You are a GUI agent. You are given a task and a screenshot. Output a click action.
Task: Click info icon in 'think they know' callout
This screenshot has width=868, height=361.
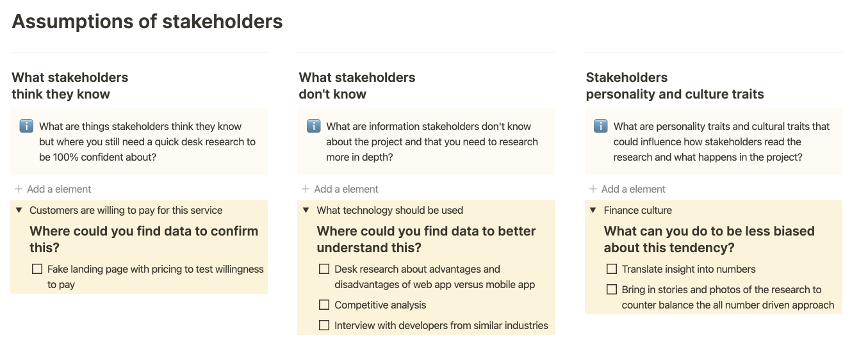(x=26, y=126)
